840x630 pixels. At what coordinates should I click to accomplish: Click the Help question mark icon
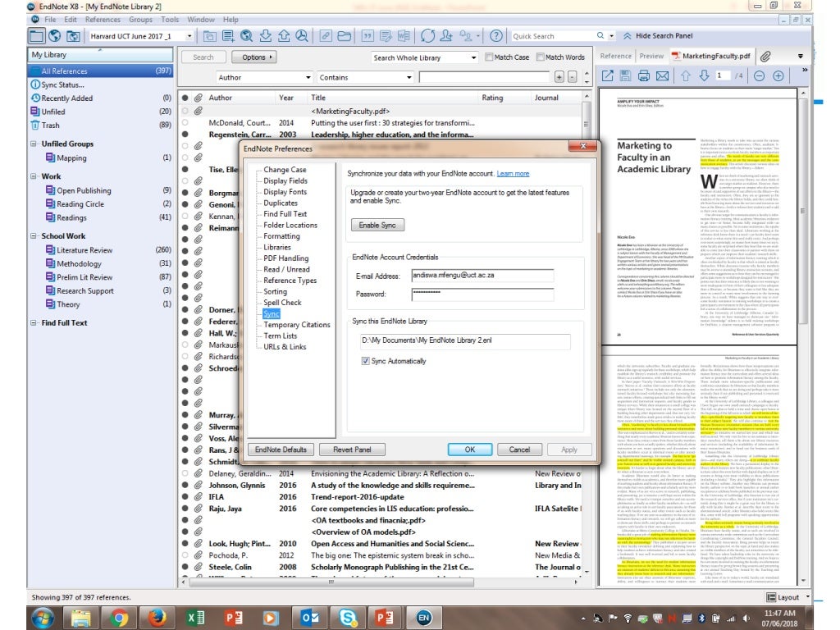click(x=496, y=36)
